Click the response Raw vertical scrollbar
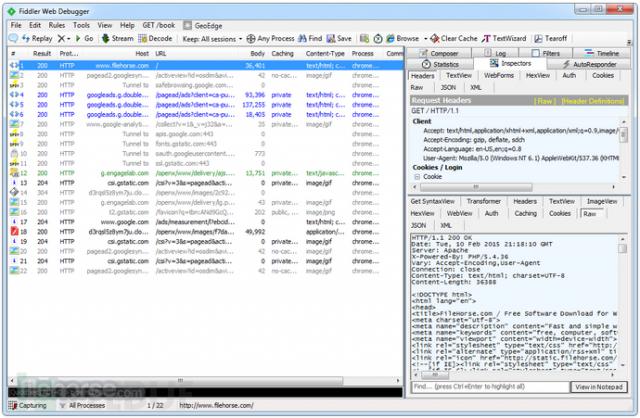Screen dimensions: 640x418 [622, 301]
